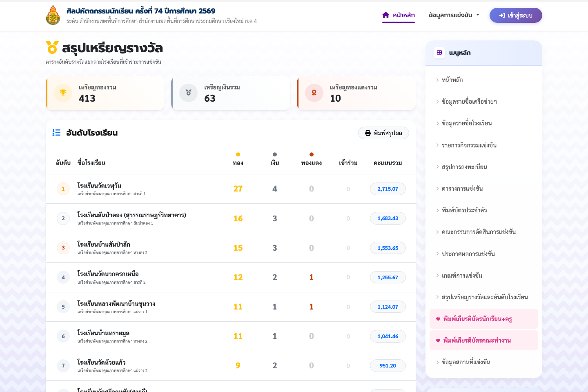Click the เข้าสู่ระบบ login button
The width and height of the screenshot is (588, 392).
pos(516,16)
